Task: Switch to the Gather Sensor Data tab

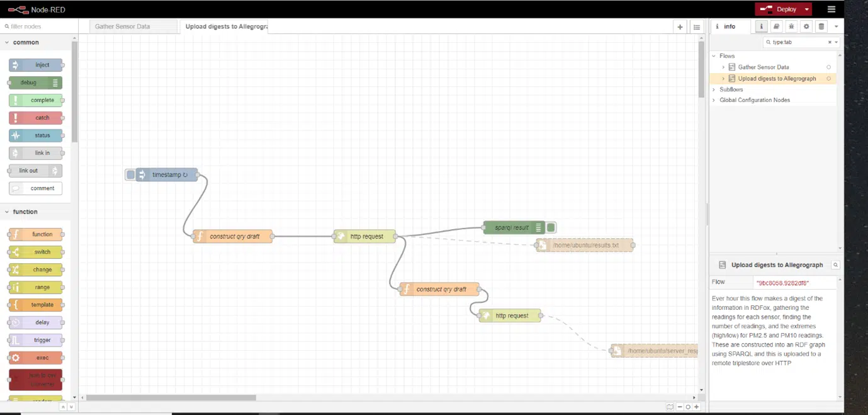Action: click(133, 26)
